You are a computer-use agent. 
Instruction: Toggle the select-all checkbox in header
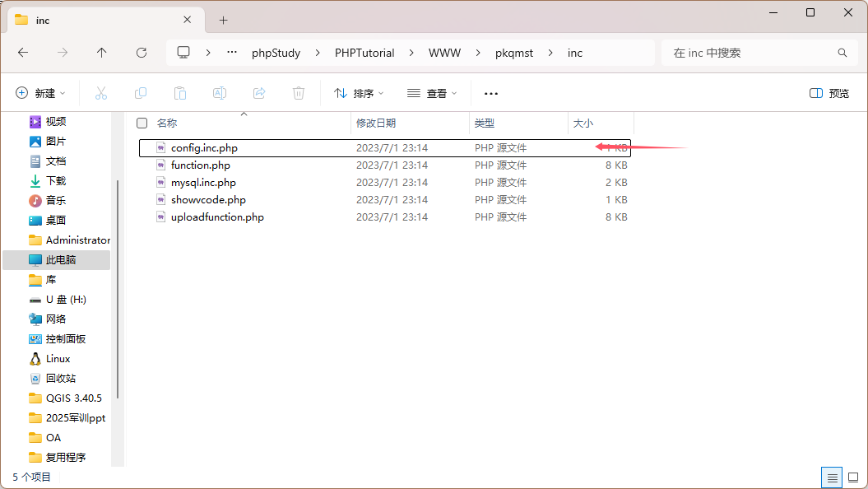pyautogui.click(x=142, y=123)
